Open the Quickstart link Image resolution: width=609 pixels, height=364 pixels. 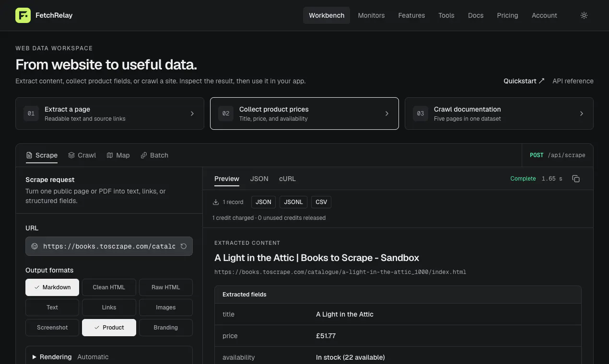tap(524, 81)
